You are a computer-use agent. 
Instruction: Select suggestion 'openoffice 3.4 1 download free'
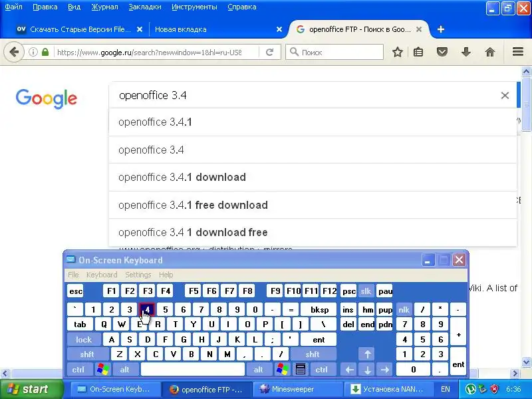coord(313,232)
